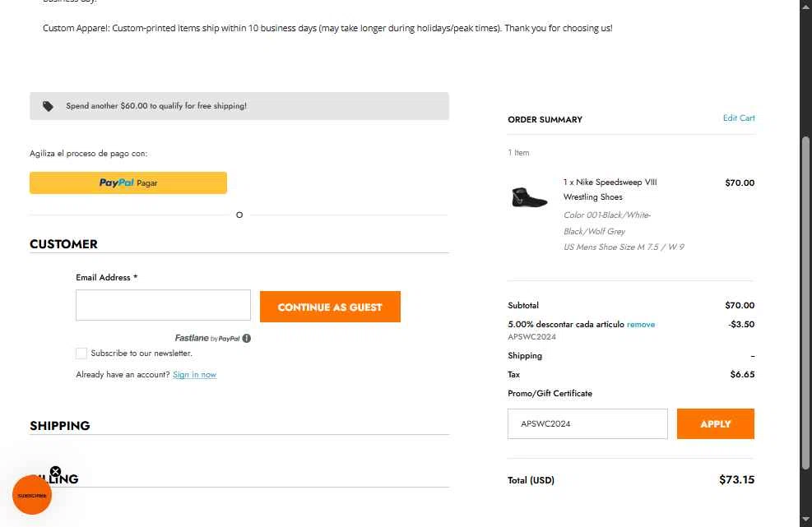Click the CUSTOMER section heading
The width and height of the screenshot is (812, 527).
[x=63, y=244]
